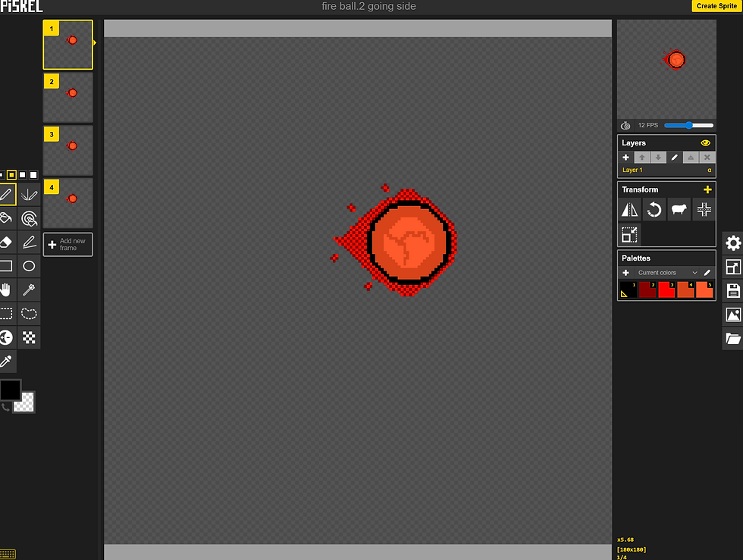Swap primary and secondary colors arrow

pyautogui.click(x=5, y=408)
